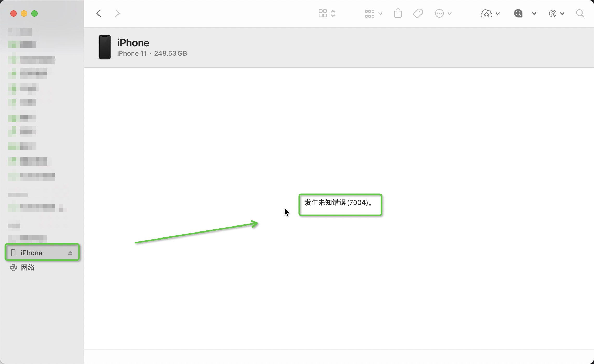Screen dimensions: 594x364
Task: Click the circled R toolbar icon
Action: 553,14
